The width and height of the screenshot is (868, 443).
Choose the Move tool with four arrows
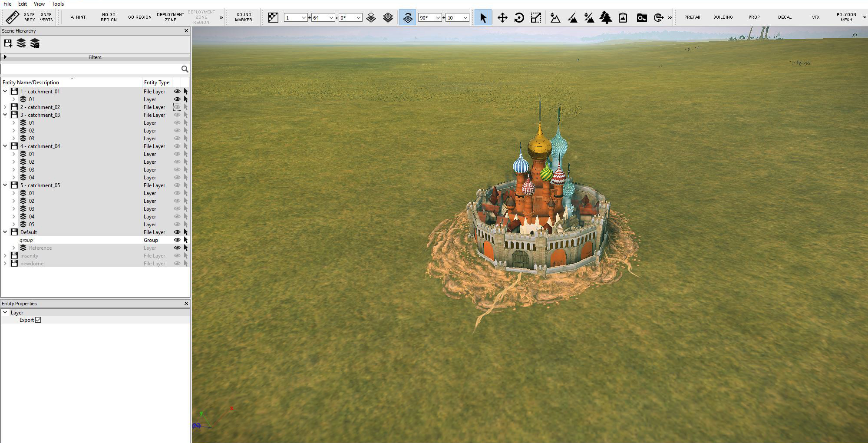tap(502, 17)
